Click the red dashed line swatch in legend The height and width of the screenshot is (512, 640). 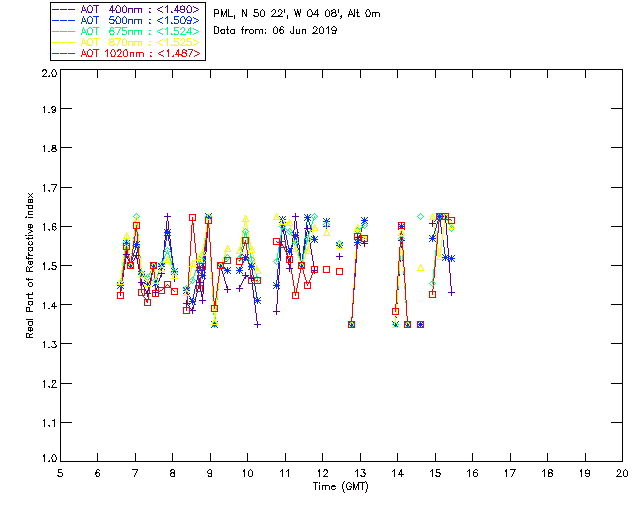click(x=64, y=53)
